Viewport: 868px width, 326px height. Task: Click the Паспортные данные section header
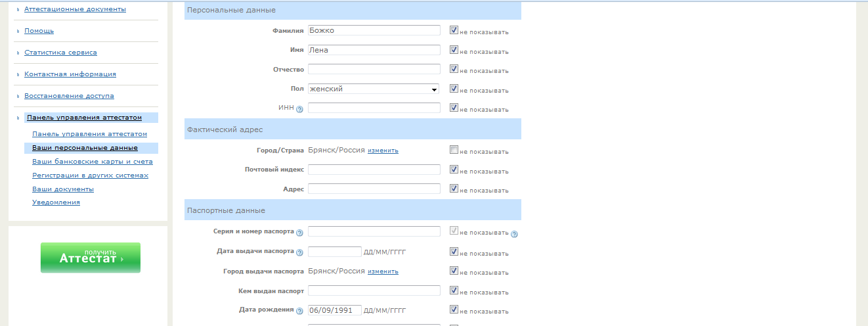[x=353, y=210]
